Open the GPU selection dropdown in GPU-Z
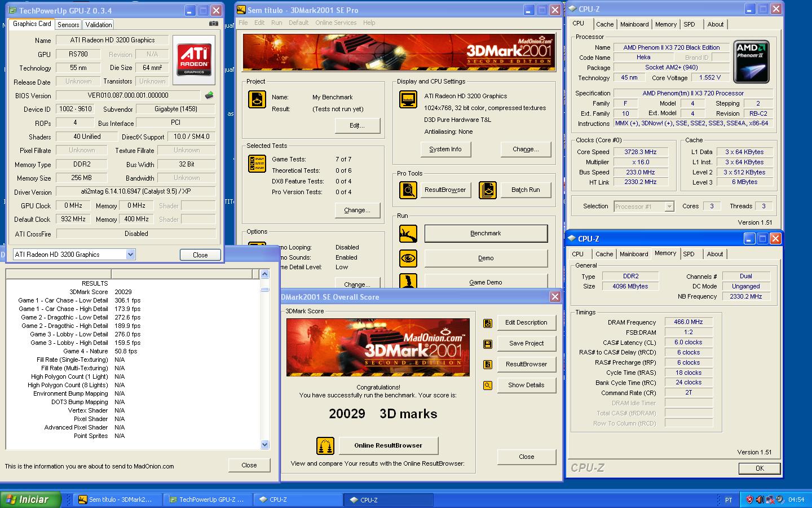812x508 pixels. pos(130,255)
